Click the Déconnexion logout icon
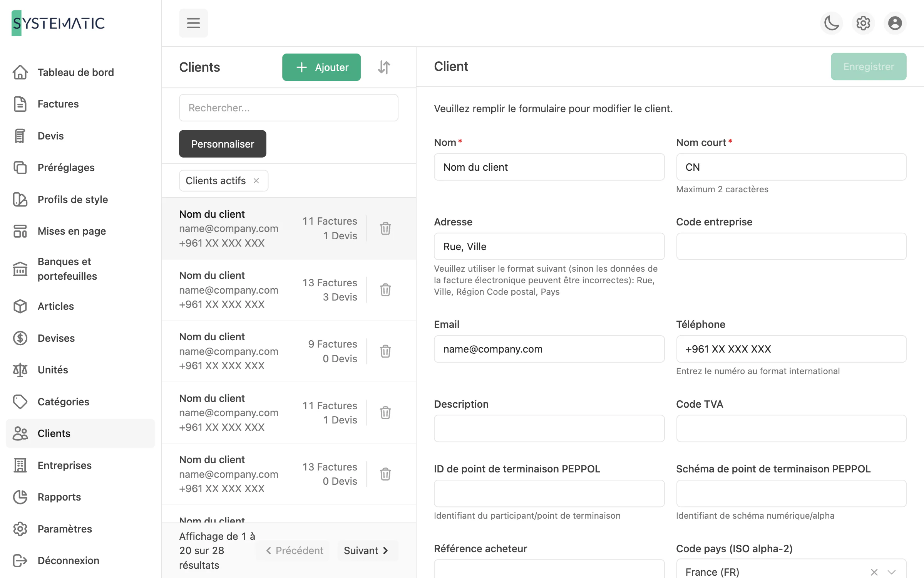This screenshot has width=924, height=578. pos(20,561)
